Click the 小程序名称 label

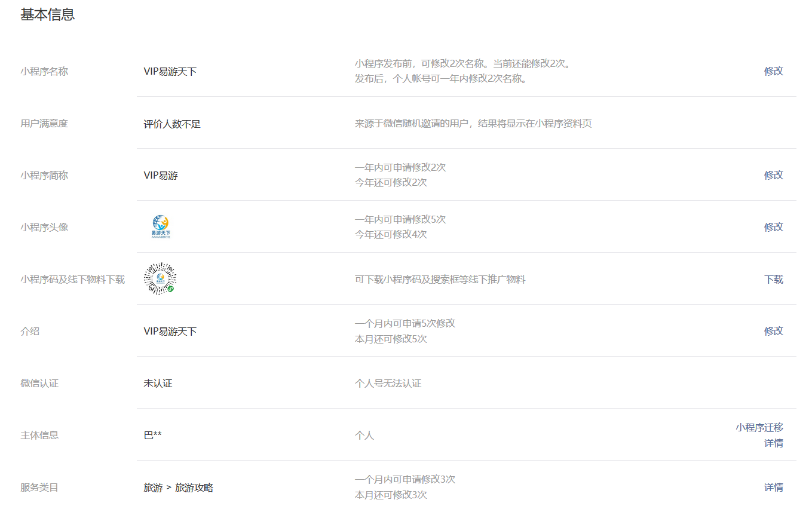click(44, 72)
